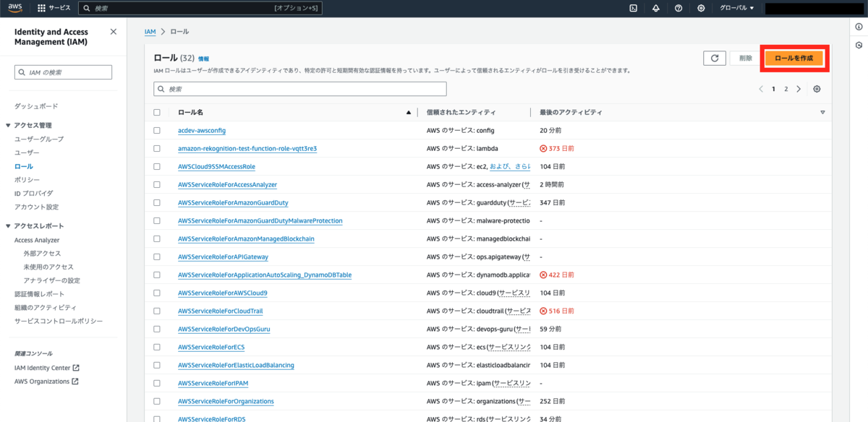
Task: Open the top-bar settings gear
Action: (x=701, y=8)
